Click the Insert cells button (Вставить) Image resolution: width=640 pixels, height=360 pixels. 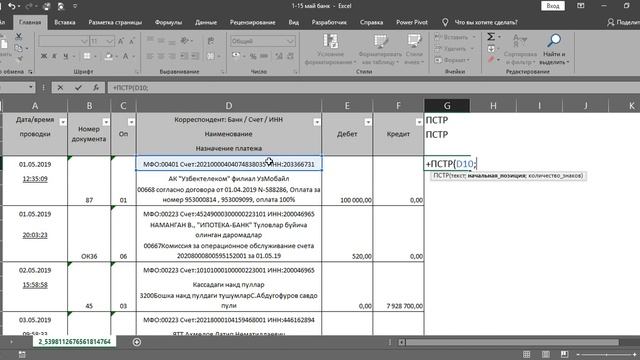(455, 37)
